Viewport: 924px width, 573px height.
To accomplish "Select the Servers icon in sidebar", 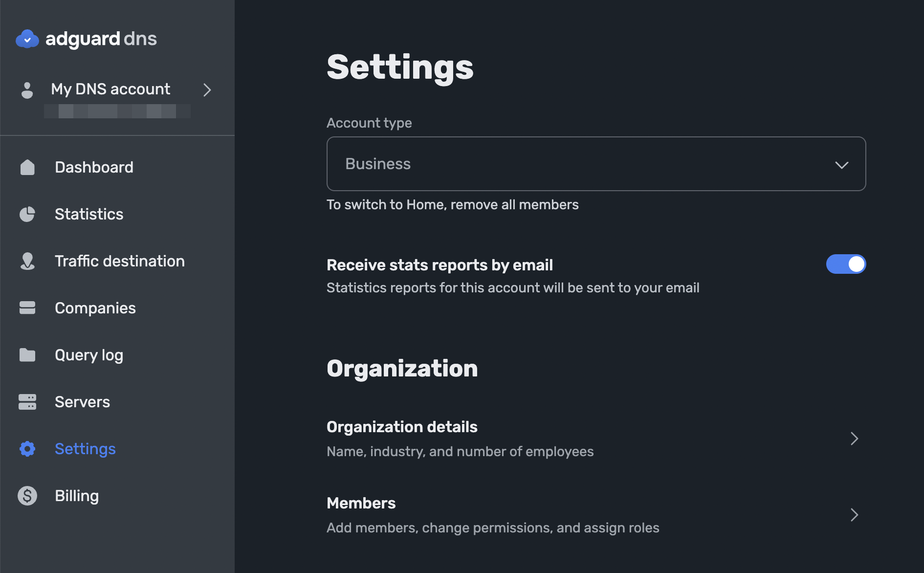I will coord(27,401).
